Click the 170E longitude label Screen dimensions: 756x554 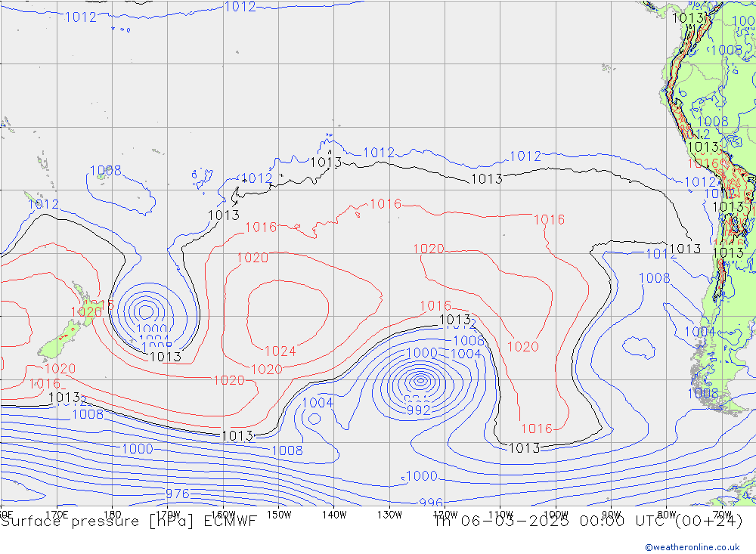pos(57,514)
